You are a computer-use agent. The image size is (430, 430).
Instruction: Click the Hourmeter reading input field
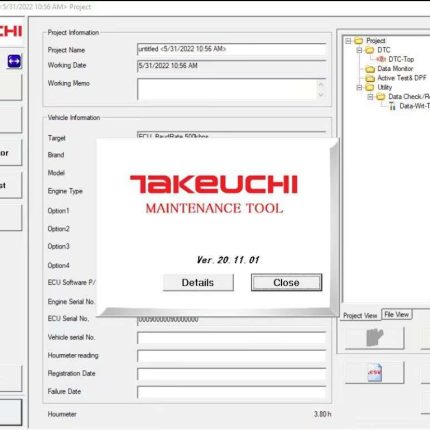(x=231, y=356)
